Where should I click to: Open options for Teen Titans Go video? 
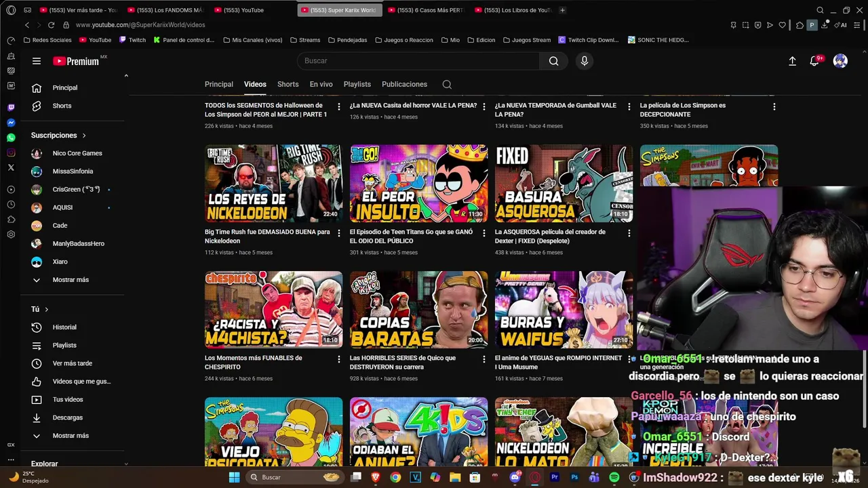pyautogui.click(x=484, y=233)
